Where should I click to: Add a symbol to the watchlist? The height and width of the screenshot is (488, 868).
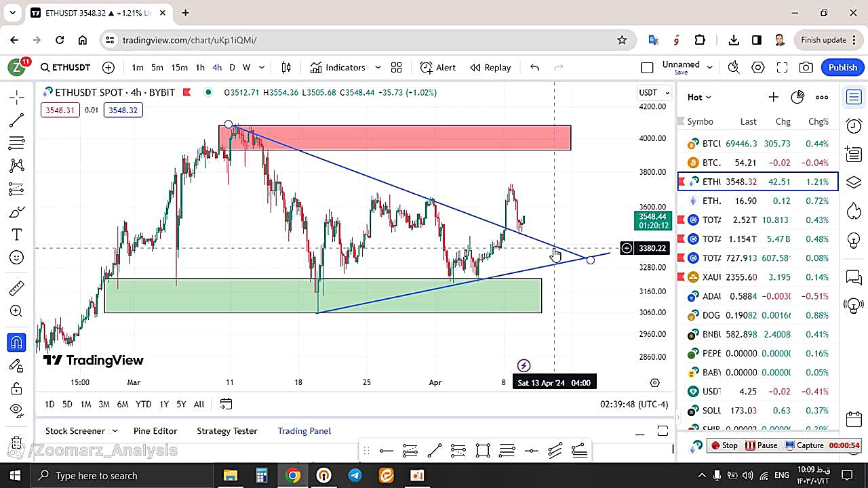(x=773, y=97)
